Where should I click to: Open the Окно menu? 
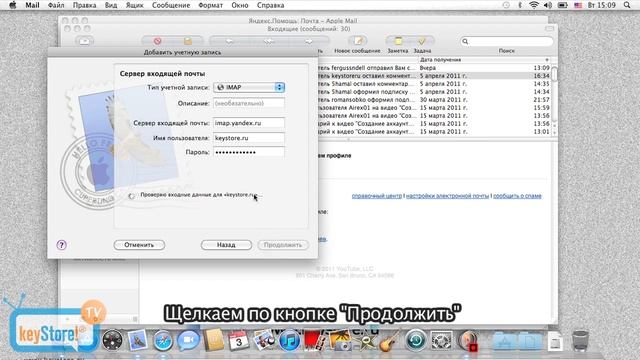pyautogui.click(x=240, y=5)
